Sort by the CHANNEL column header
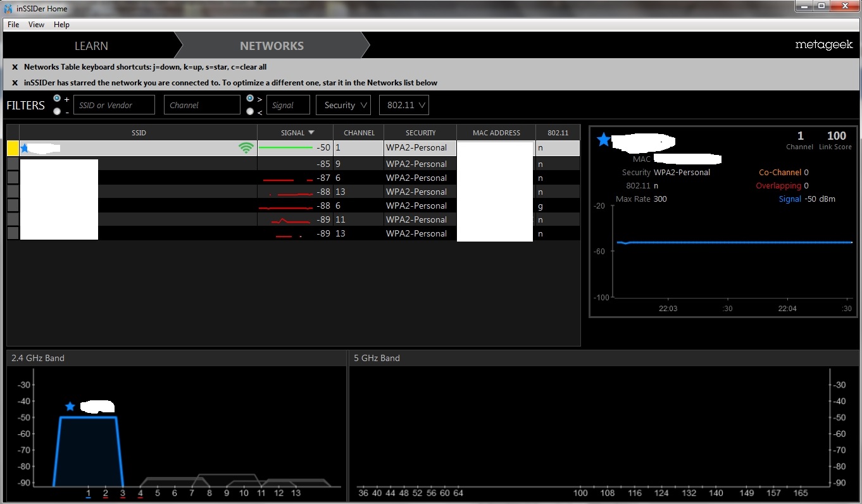 pyautogui.click(x=359, y=133)
